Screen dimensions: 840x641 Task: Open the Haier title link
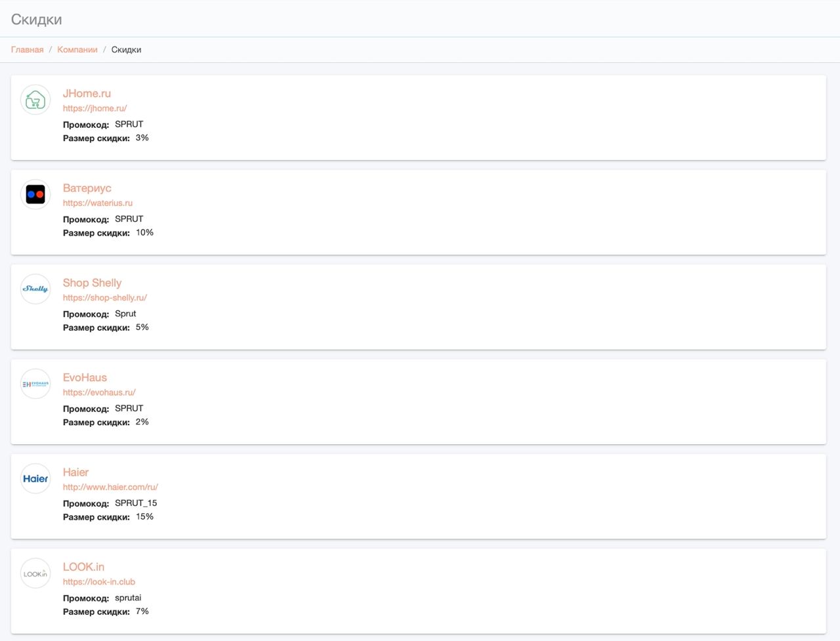(x=75, y=472)
